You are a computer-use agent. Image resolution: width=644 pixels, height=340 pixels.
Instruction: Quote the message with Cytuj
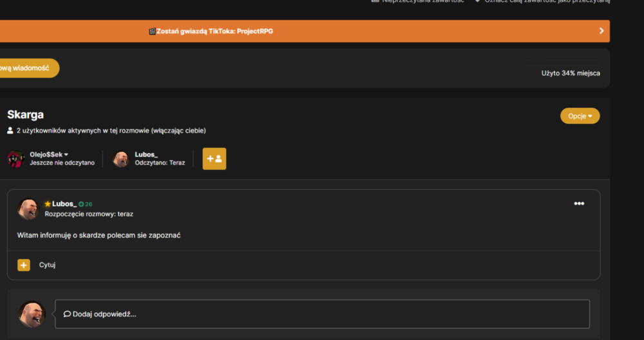(x=47, y=265)
